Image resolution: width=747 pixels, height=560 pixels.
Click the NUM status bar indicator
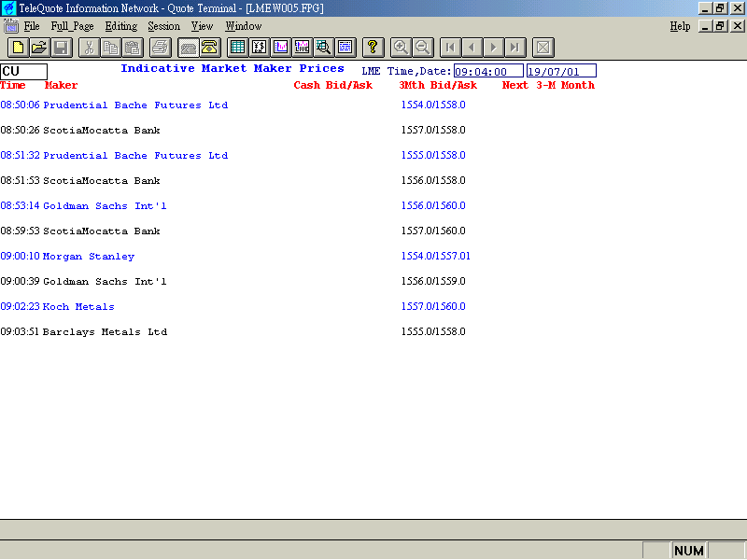[689, 551]
